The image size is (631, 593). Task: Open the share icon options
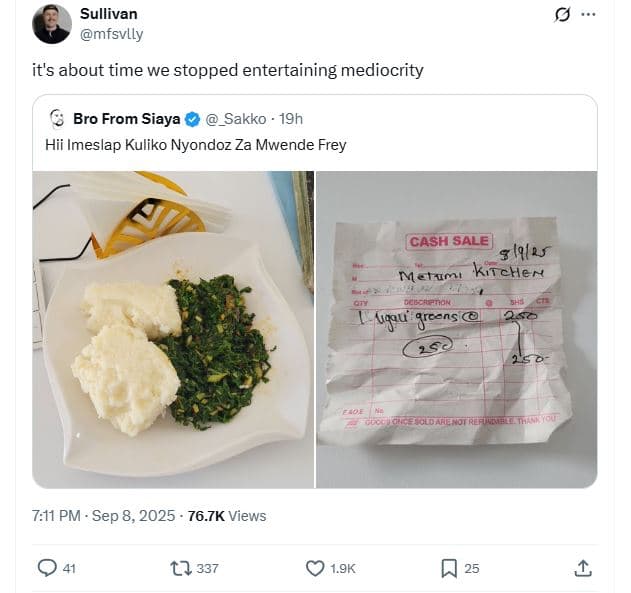pyautogui.click(x=583, y=568)
